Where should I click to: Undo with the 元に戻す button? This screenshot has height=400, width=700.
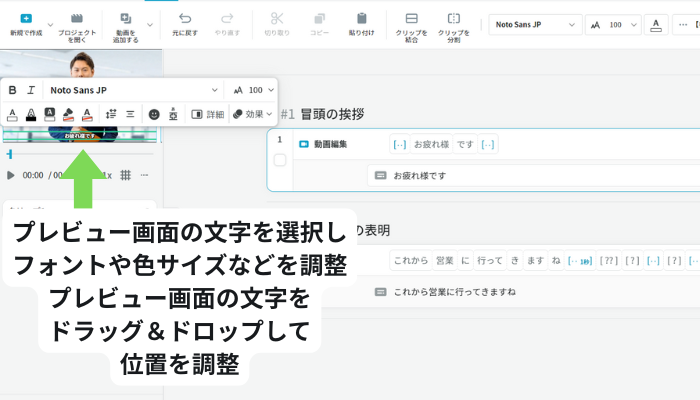pos(185,25)
